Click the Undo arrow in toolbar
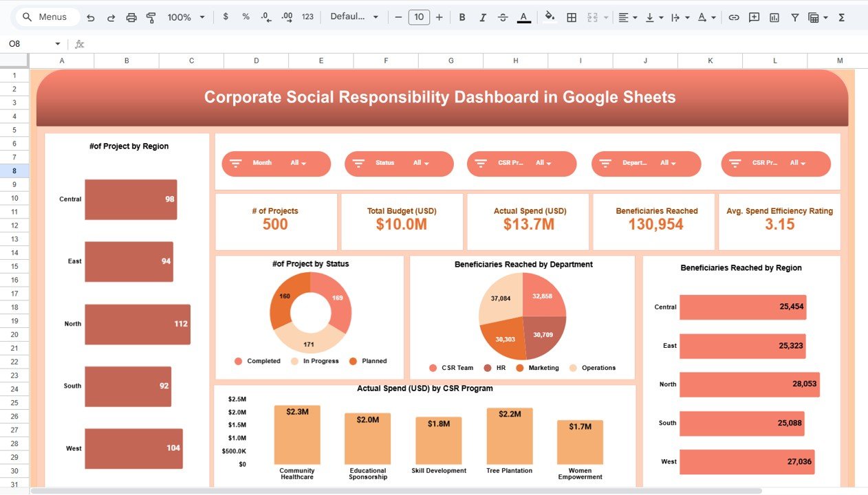The image size is (868, 495). pos(91,17)
